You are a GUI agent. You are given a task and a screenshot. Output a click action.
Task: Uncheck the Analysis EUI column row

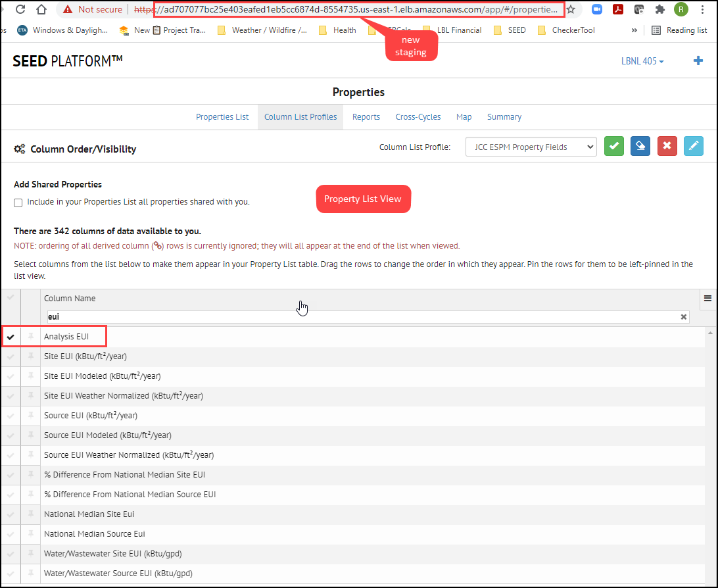(x=10, y=337)
